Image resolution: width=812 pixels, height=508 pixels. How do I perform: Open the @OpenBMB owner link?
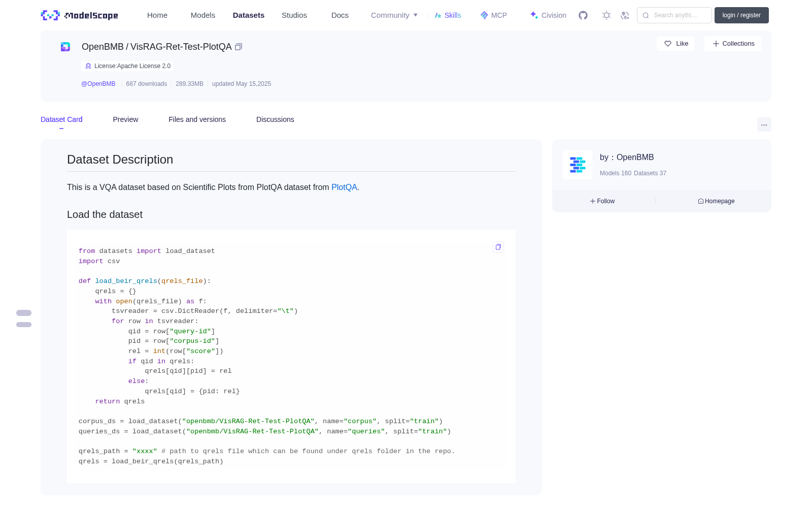click(x=98, y=84)
